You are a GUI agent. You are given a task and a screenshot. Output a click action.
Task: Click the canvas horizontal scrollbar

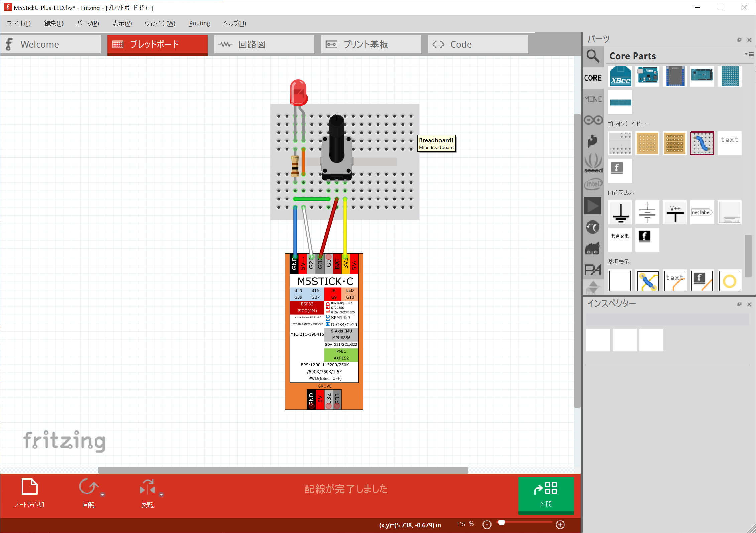283,470
